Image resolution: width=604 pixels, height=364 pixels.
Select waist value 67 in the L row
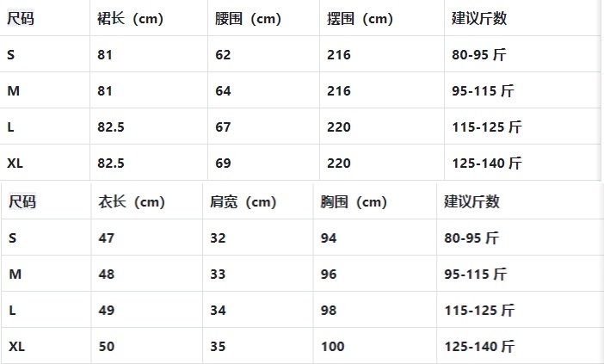point(223,127)
